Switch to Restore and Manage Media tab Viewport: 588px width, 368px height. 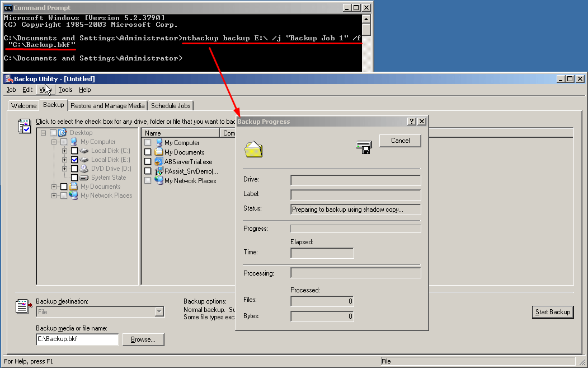click(107, 106)
